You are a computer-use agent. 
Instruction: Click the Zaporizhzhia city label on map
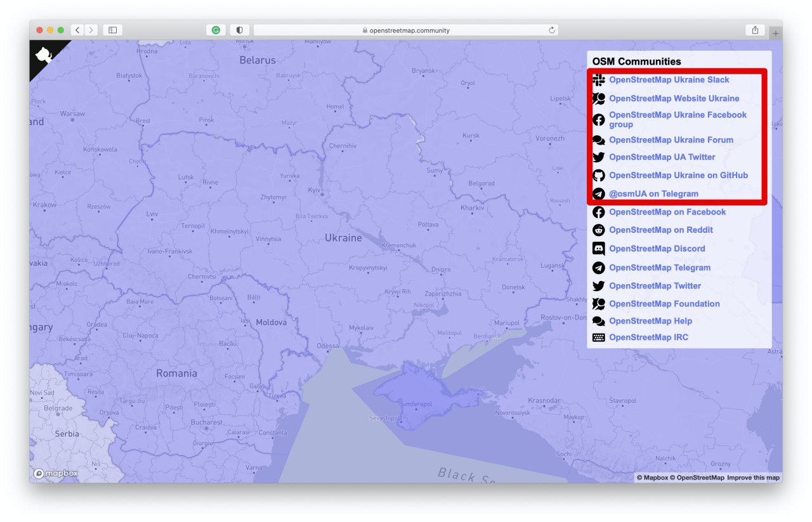coord(443,294)
